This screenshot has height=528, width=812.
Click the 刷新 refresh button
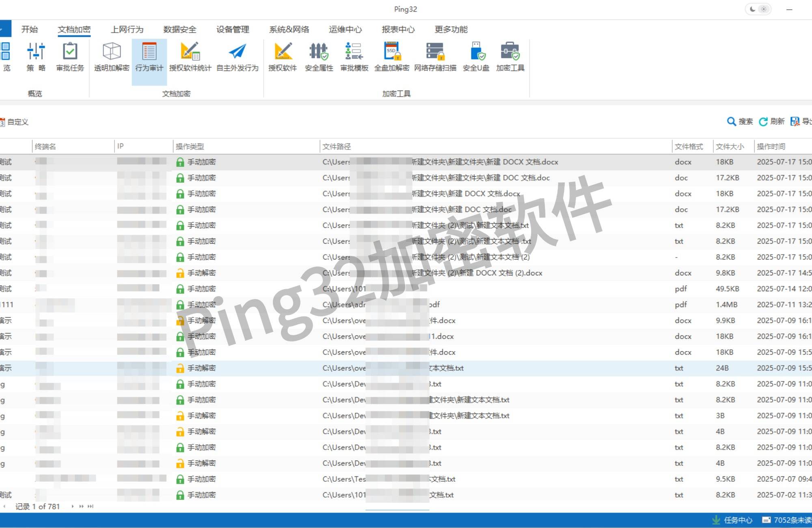pos(772,121)
